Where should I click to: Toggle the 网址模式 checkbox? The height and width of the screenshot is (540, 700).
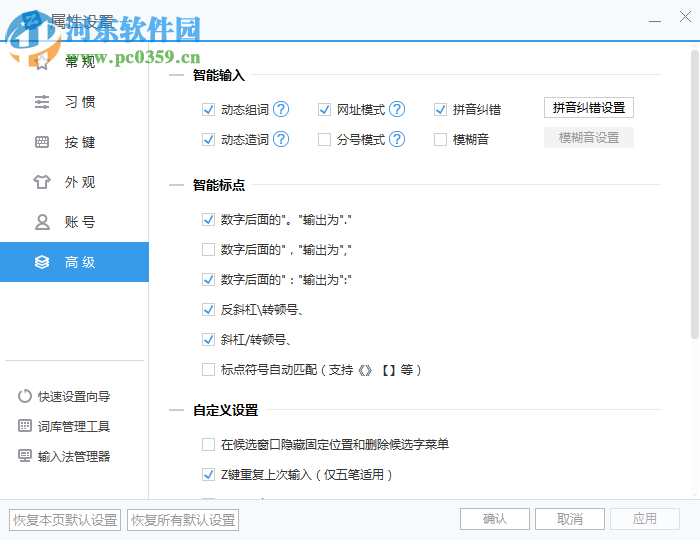point(324,109)
